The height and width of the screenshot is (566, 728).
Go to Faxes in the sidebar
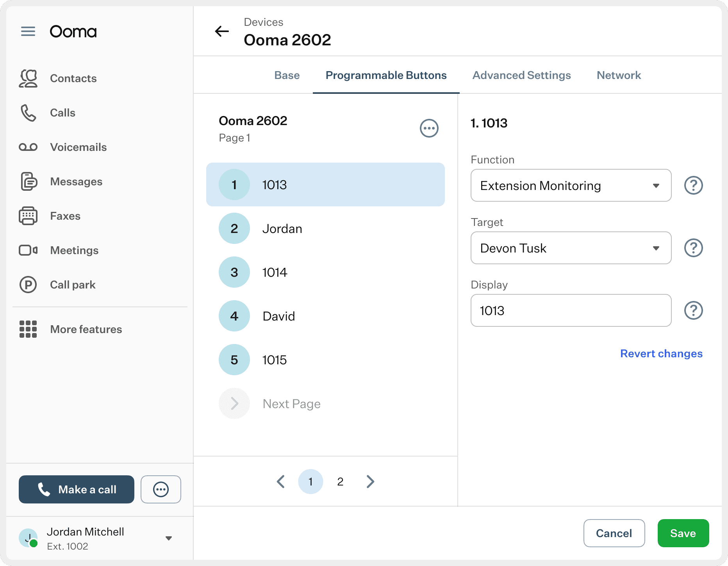pos(65,216)
